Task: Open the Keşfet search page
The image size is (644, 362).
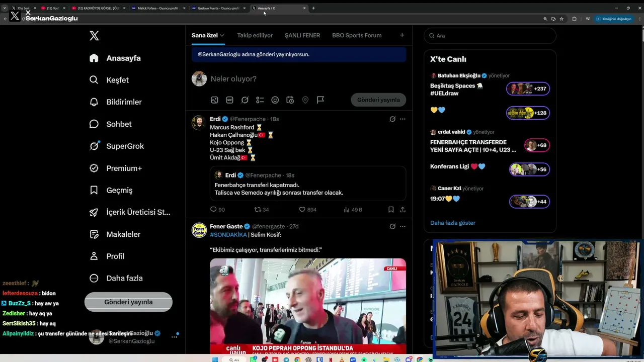Action: 109,80
